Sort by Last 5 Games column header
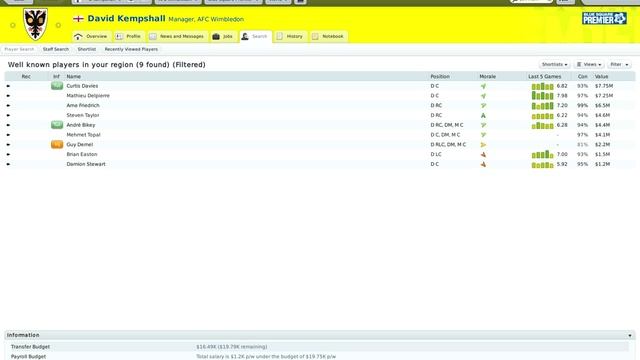640x360 pixels. click(544, 77)
